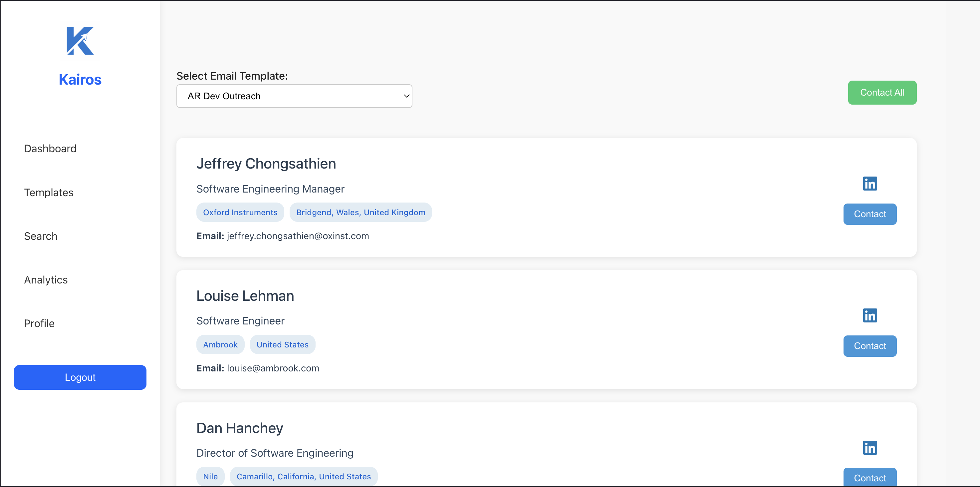Click the blue Logout button

(x=80, y=377)
